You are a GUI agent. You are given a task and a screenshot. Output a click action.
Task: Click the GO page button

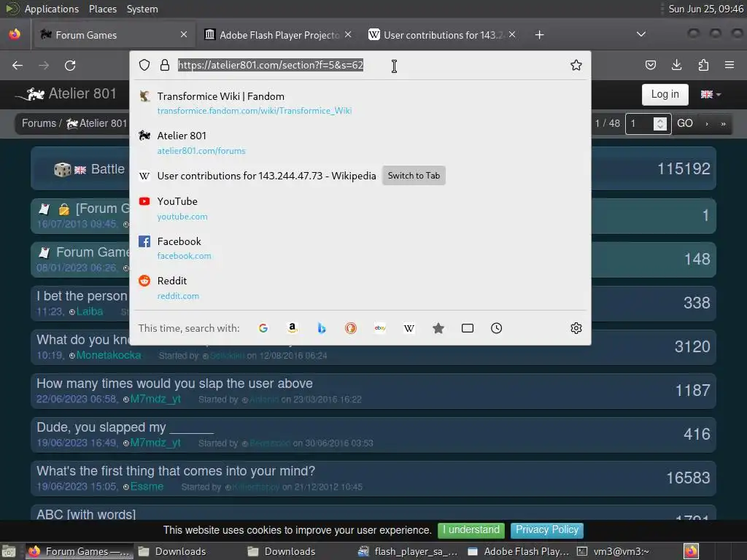[685, 124]
